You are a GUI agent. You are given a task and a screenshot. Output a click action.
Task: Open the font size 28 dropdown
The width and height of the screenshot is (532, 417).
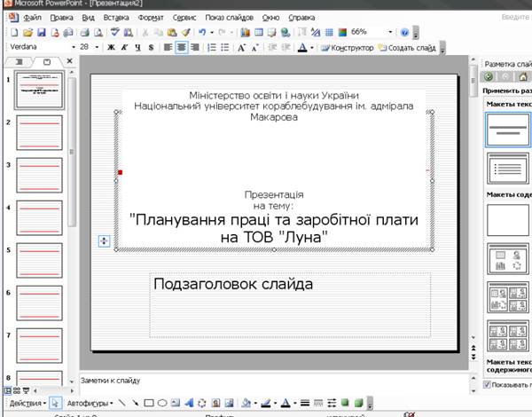(97, 47)
